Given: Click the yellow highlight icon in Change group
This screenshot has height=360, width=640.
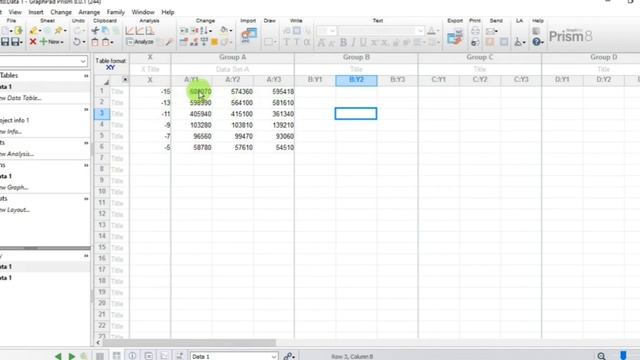Looking at the screenshot, I should [214, 42].
